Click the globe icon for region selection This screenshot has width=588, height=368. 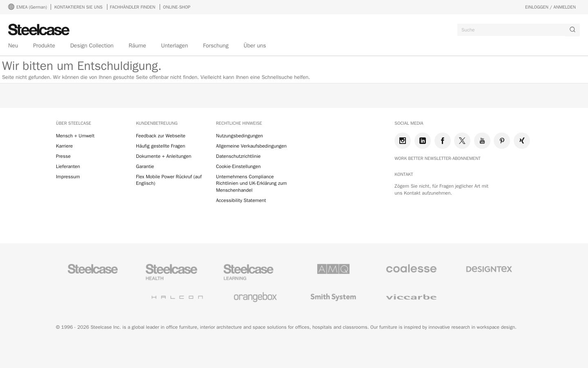[11, 7]
